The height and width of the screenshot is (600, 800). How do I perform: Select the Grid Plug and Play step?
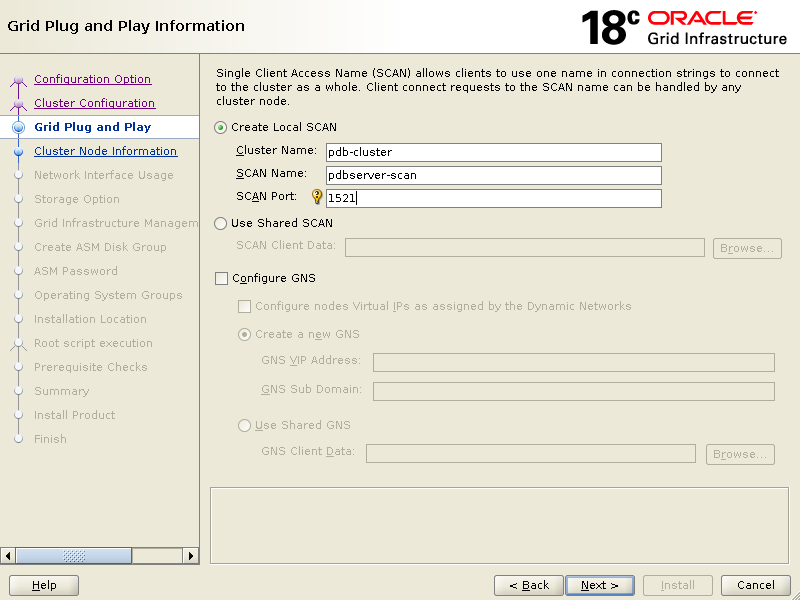92,127
